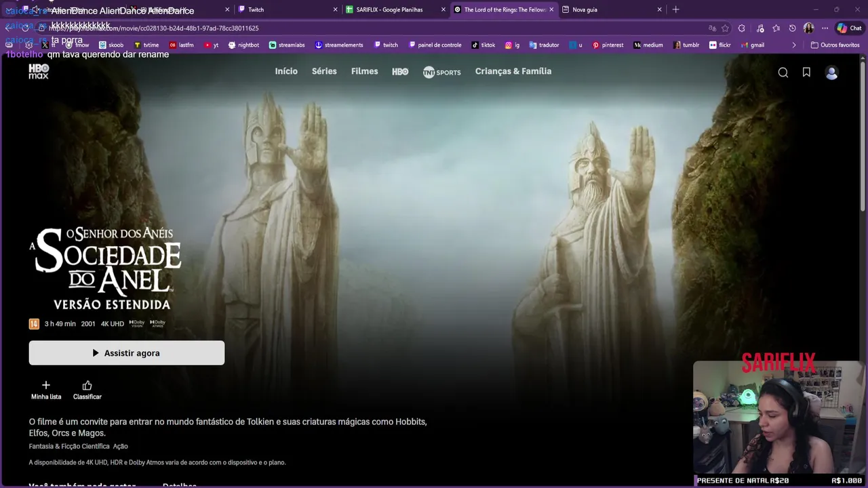
Task: Open the tiktok bookmark
Action: click(484, 45)
